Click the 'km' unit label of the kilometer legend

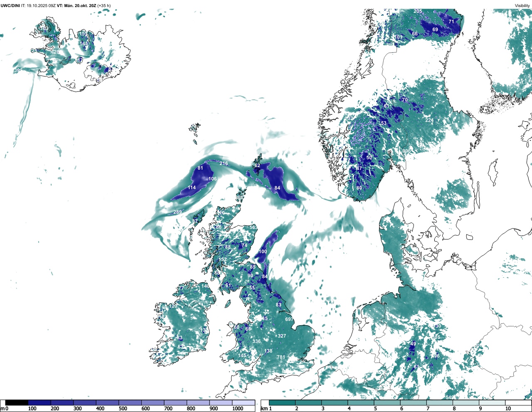[x=264, y=409]
